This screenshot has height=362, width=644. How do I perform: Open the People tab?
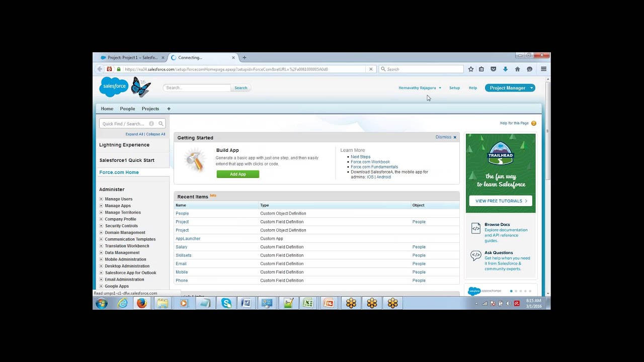pyautogui.click(x=127, y=109)
